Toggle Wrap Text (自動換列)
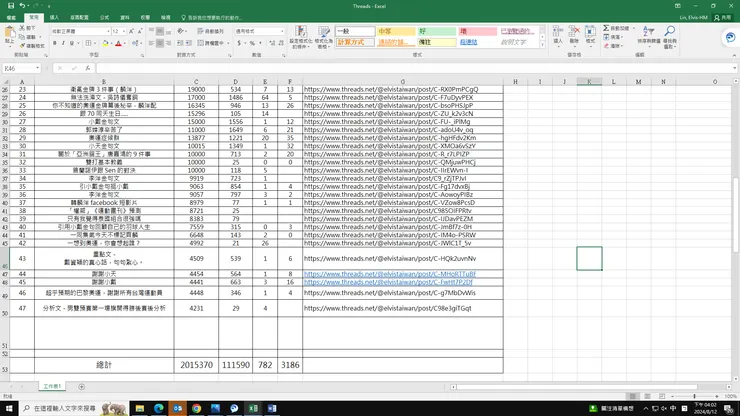The width and height of the screenshot is (740, 416). click(210, 31)
